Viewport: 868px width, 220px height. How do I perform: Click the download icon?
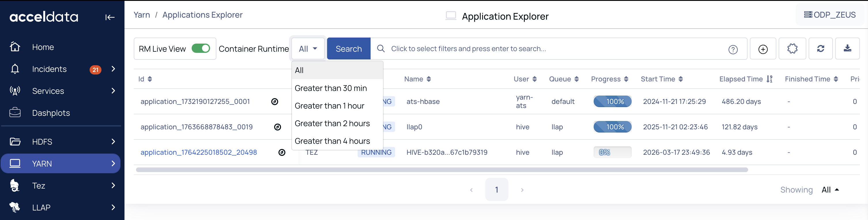847,49
